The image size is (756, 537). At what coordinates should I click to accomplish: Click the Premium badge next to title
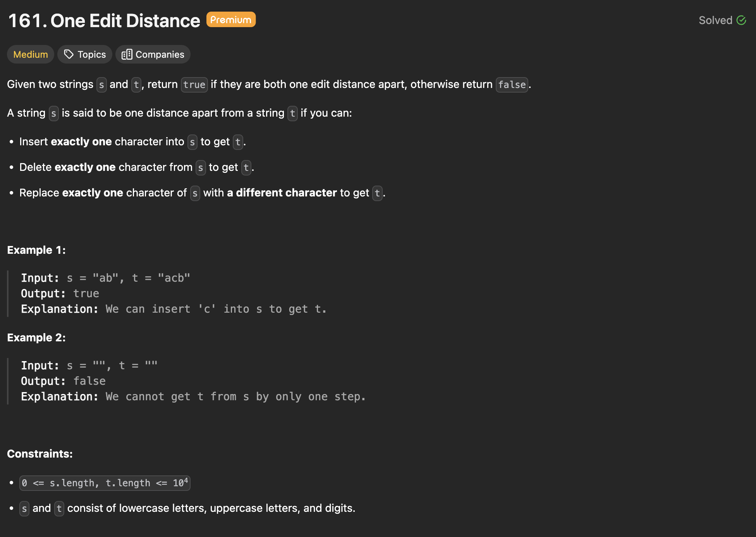231,19
